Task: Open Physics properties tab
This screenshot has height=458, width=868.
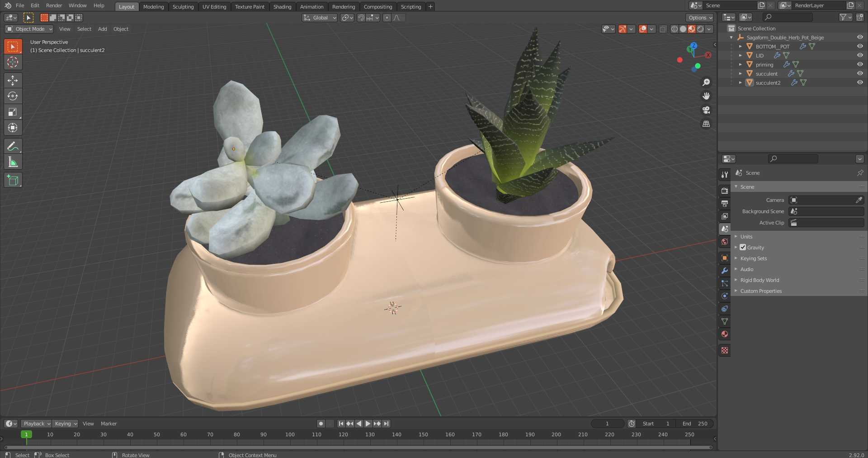Action: 725,296
